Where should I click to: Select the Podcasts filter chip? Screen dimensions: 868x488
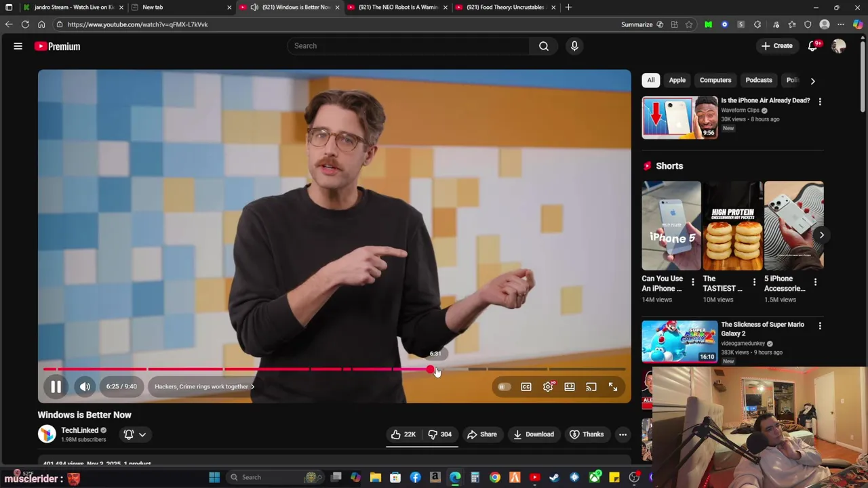click(x=759, y=80)
